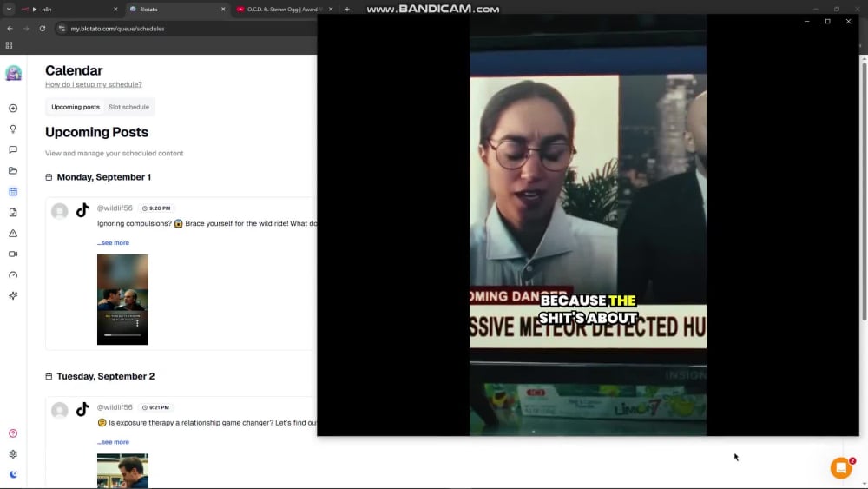Viewport: 868px width, 489px height.
Task: Click the Upcoming Posts heading
Action: click(x=97, y=132)
